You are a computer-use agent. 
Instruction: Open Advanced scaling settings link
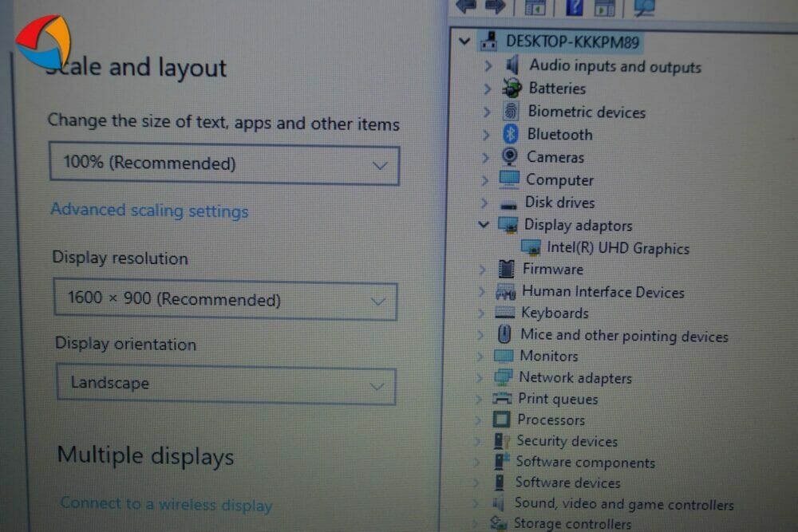coord(150,210)
